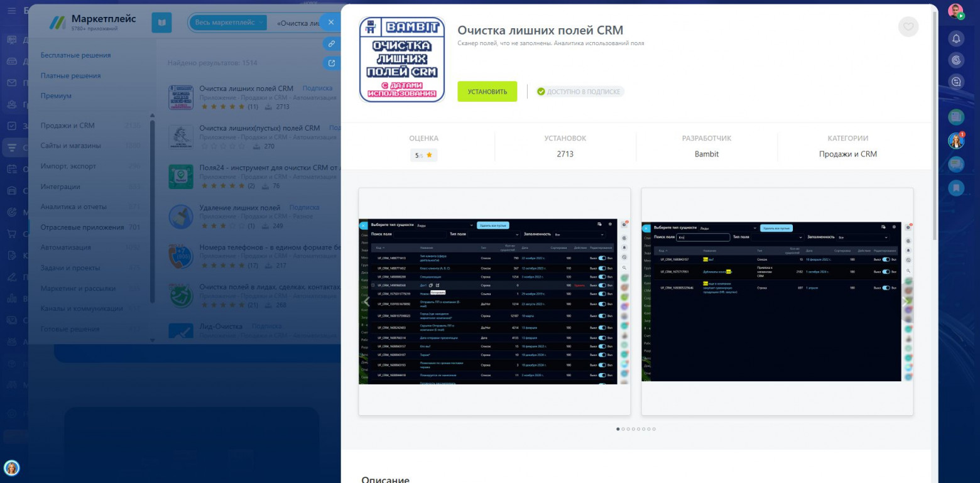Screen dimensions: 980x483
Task: Go to the previous screenshot with the left carousel arrow
Action: (x=367, y=301)
